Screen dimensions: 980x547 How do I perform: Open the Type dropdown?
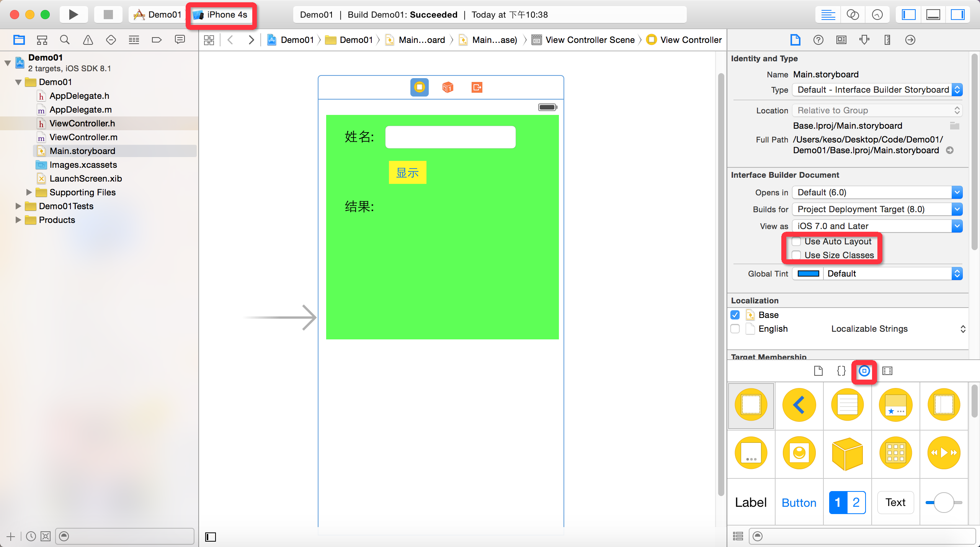(x=877, y=90)
